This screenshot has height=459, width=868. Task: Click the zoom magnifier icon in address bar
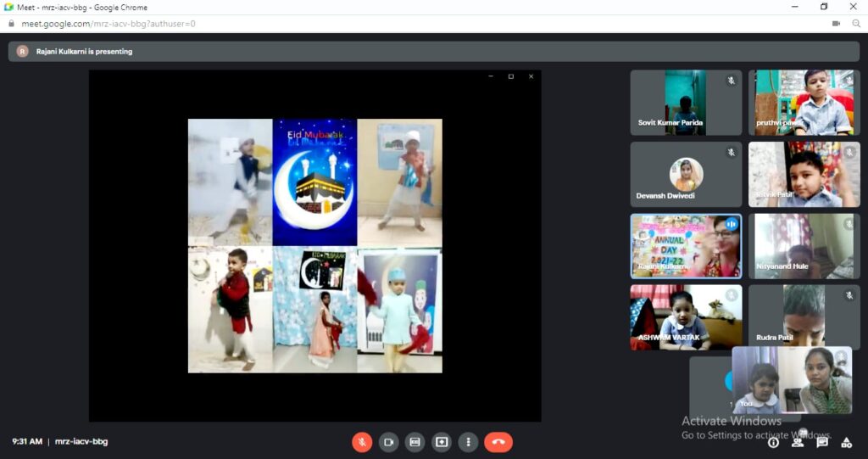[x=856, y=24]
